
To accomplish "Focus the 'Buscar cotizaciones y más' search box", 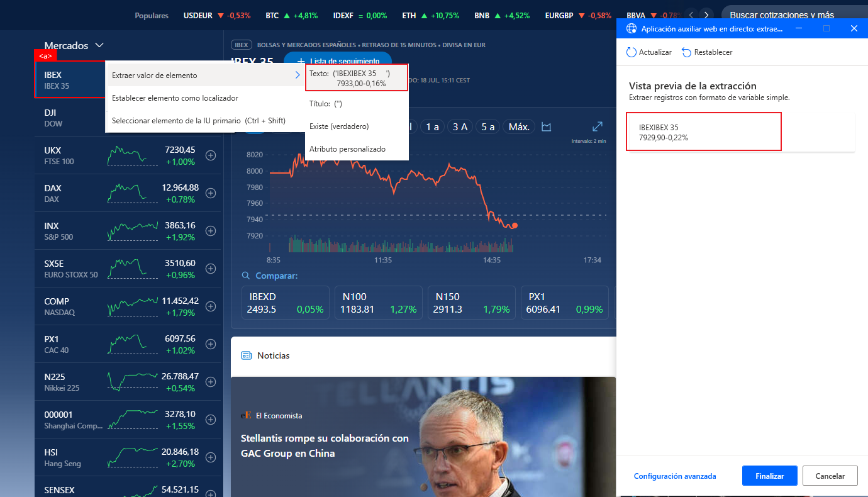I will (x=794, y=15).
